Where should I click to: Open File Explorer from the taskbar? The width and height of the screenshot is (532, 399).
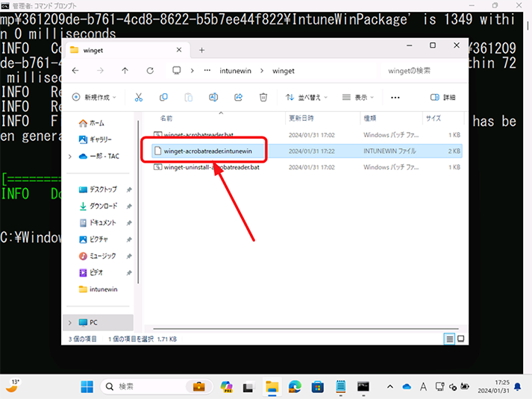(272, 386)
